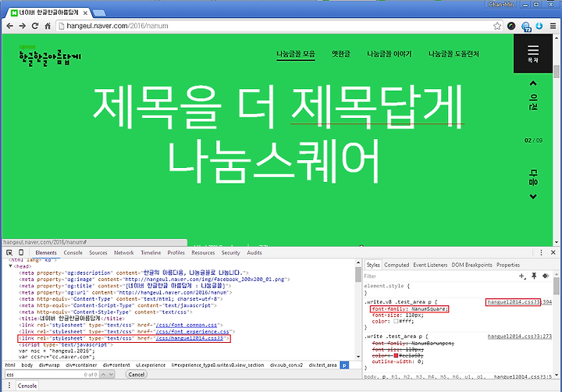
Task: Select the 나눔글꼴 모음 nav item
Action: click(296, 54)
